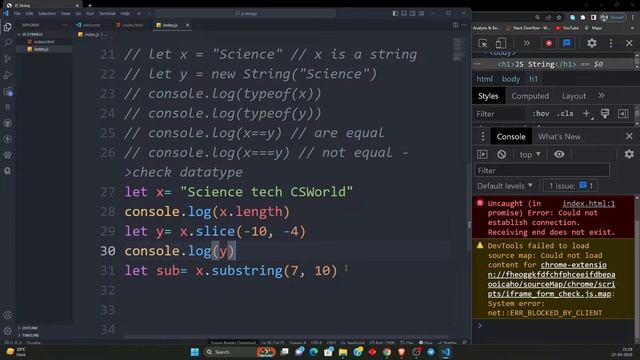The width and height of the screenshot is (640, 360).
Task: Collapse the JS STRINGS folder in Explorer
Action: point(31,34)
